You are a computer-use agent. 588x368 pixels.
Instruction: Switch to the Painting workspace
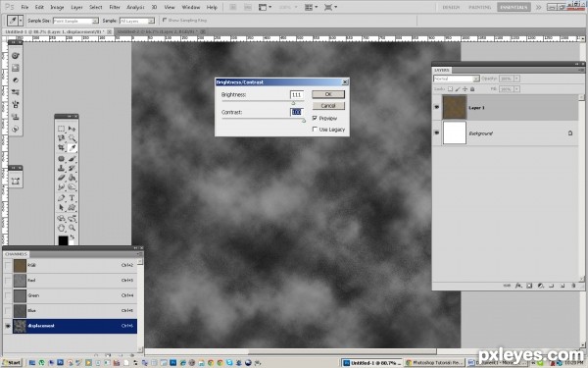(x=479, y=7)
